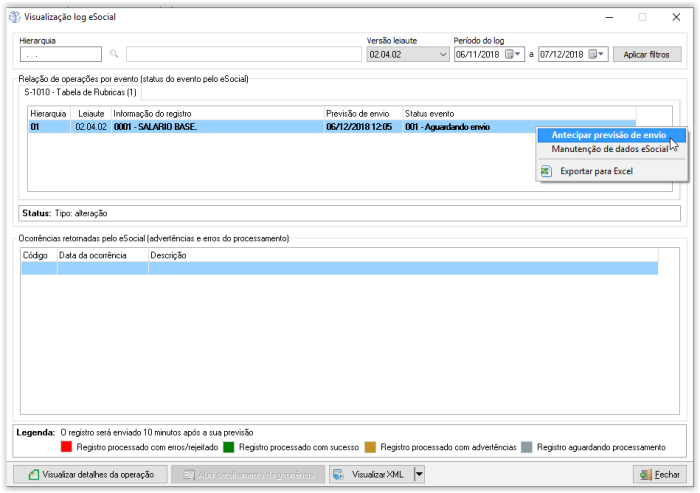Click the Aplicar filtros button
This screenshot has height=493, width=700.
646,54
